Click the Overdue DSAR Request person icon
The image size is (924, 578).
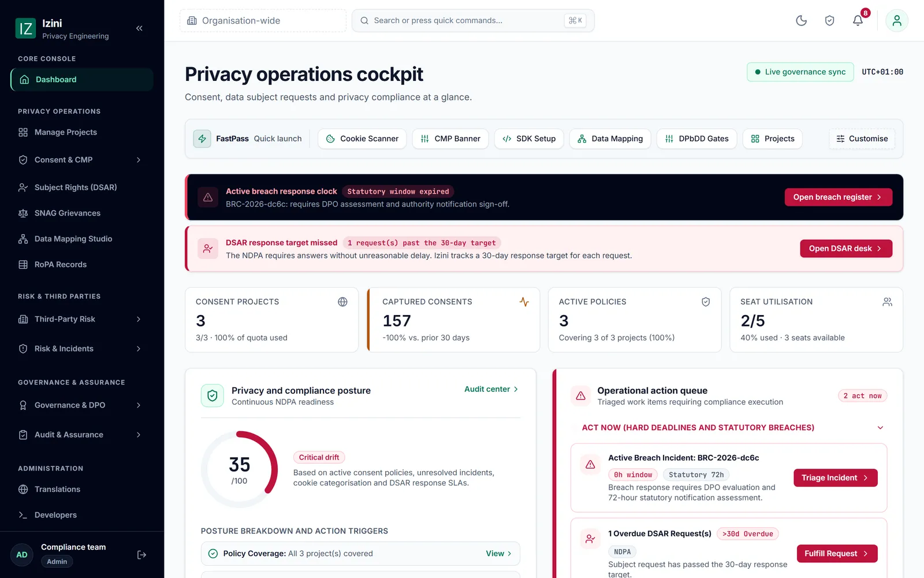pyautogui.click(x=590, y=539)
